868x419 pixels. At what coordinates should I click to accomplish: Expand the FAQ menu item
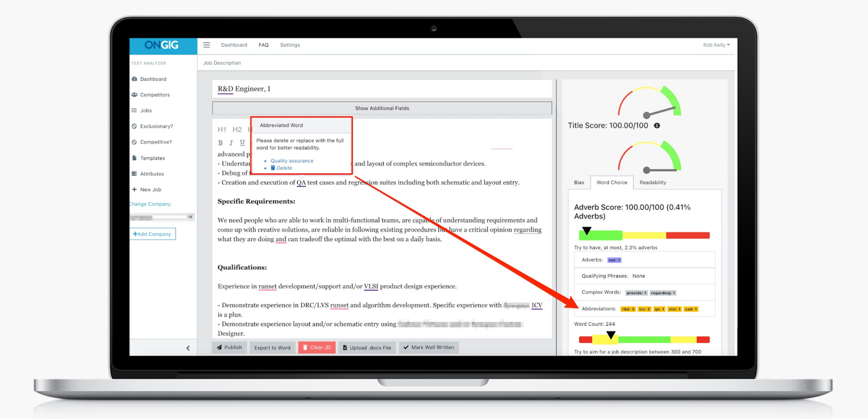coord(265,45)
